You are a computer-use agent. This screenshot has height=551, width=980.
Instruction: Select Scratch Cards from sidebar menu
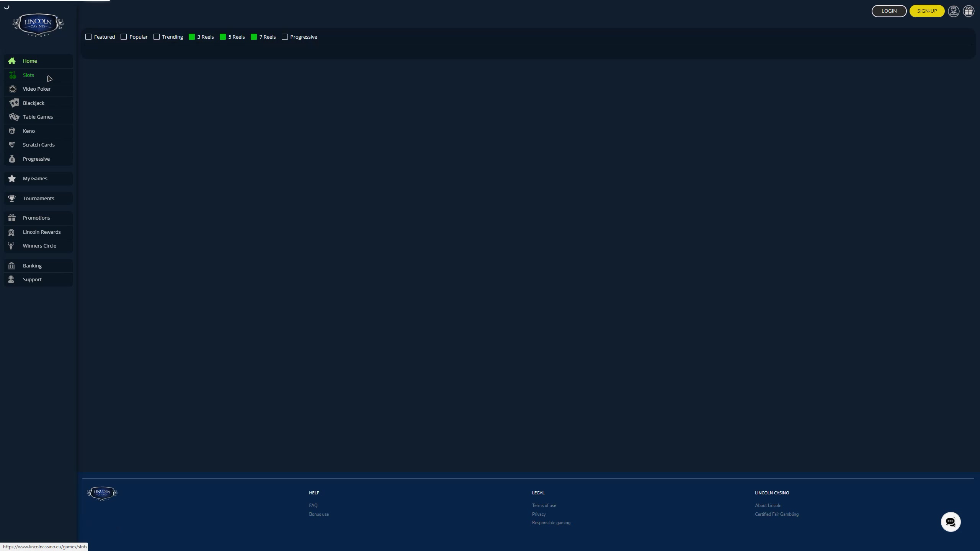(38, 145)
